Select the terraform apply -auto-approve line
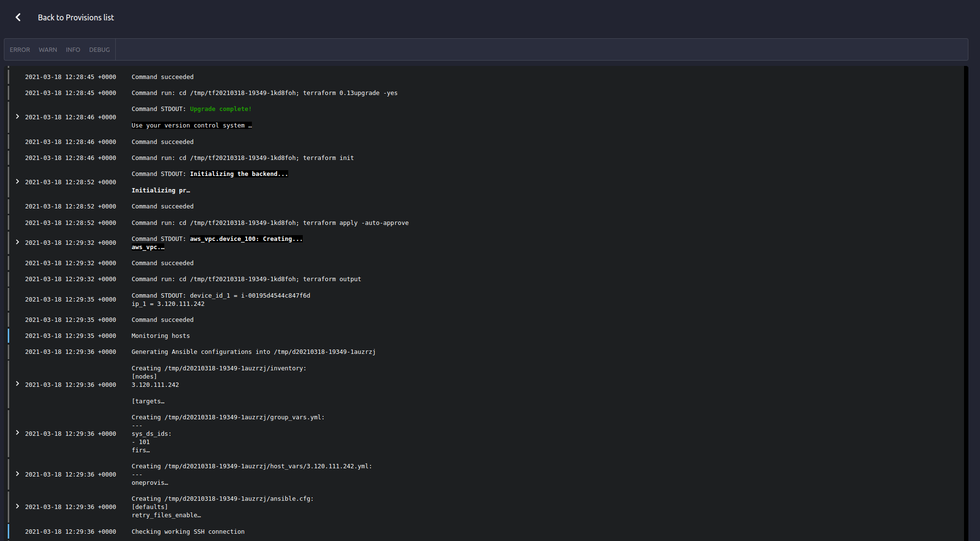This screenshot has width=980, height=541. coord(270,223)
